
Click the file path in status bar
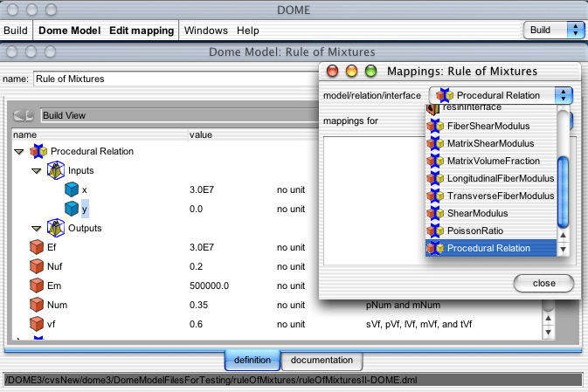[x=211, y=380]
